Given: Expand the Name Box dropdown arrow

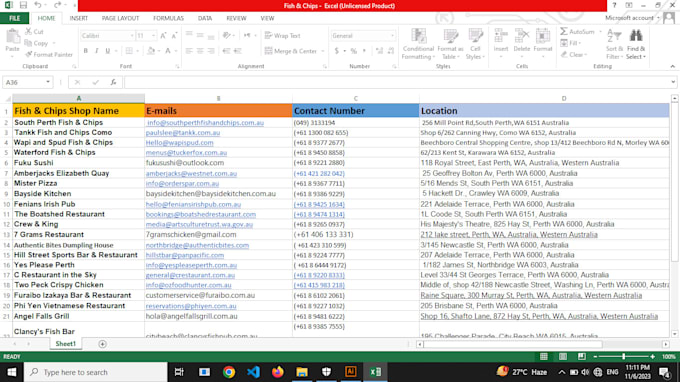Looking at the screenshot, I should pyautogui.click(x=48, y=82).
